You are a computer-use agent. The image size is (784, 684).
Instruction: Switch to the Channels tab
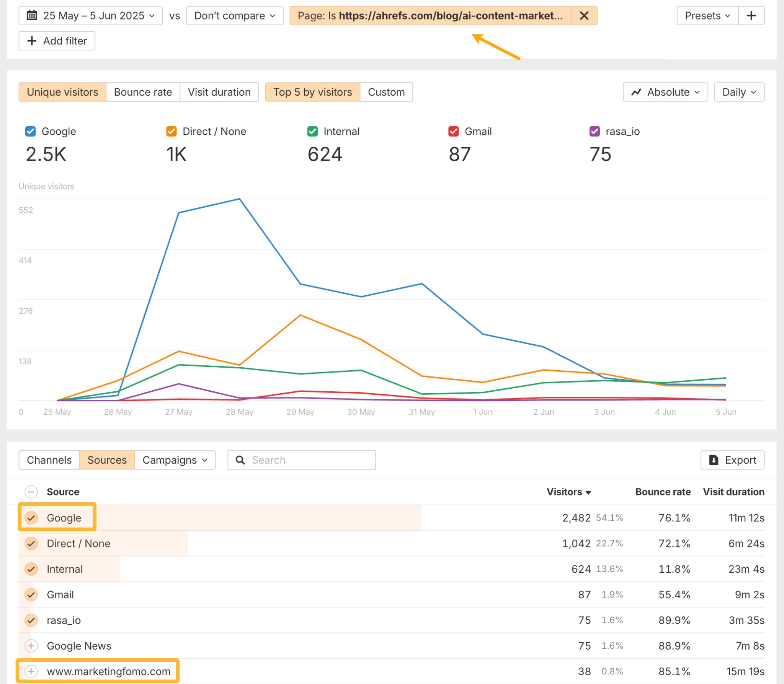coord(49,460)
